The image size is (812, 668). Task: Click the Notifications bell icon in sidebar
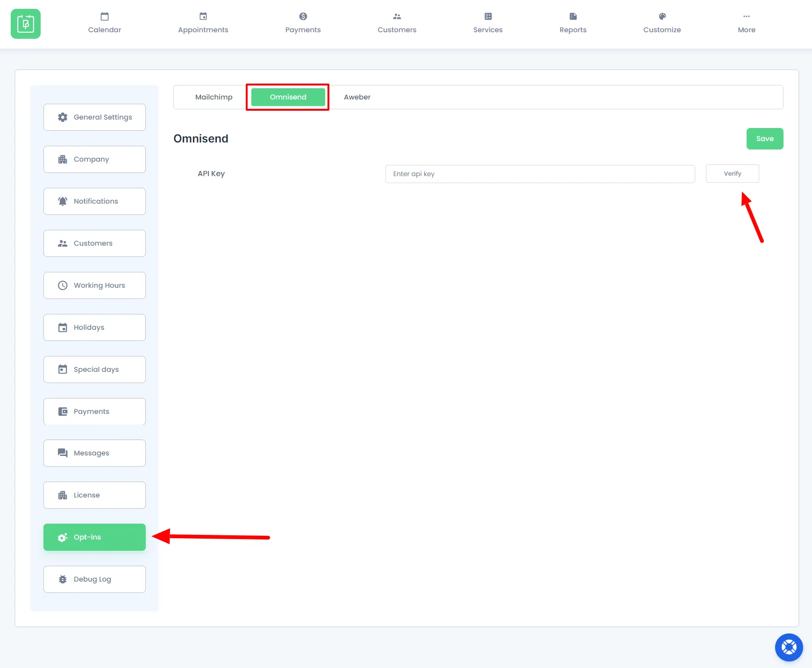coord(63,201)
